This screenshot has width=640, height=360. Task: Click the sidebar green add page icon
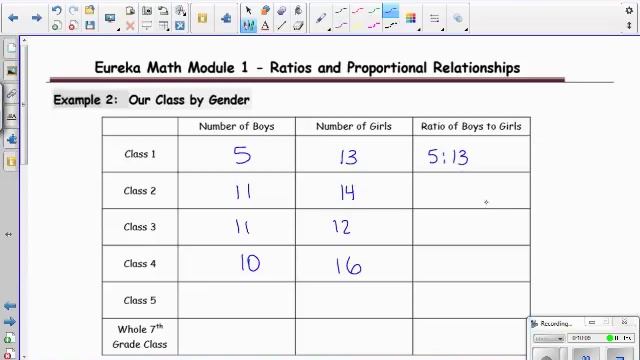click(9, 338)
